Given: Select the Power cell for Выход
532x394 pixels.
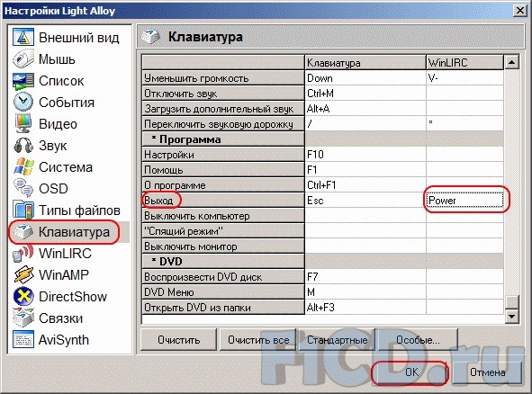Looking at the screenshot, I should point(464,200).
